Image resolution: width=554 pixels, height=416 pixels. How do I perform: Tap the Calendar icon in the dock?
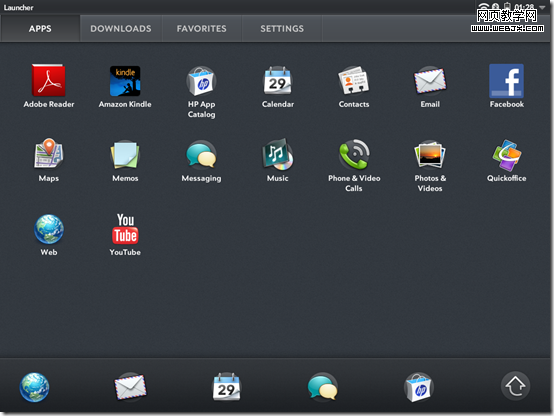tap(226, 387)
